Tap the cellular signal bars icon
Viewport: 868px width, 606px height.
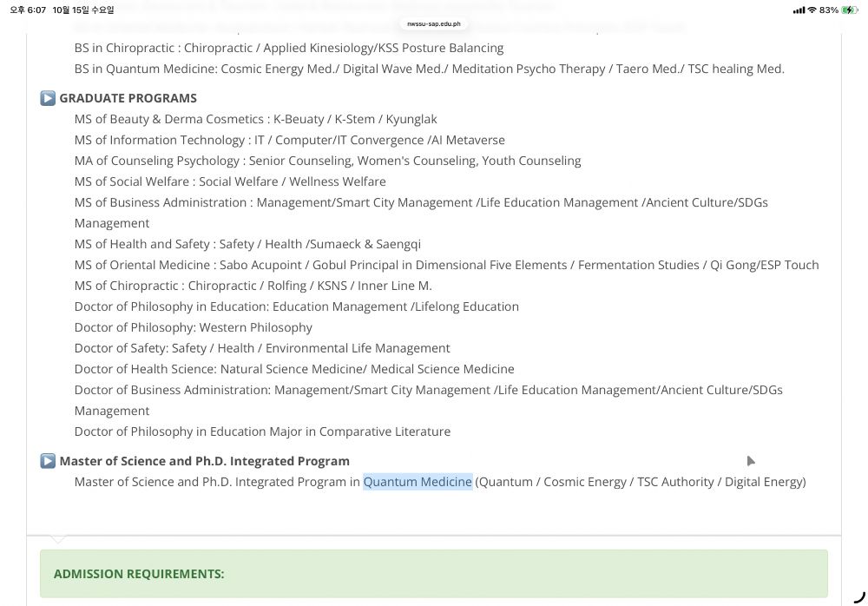[799, 10]
